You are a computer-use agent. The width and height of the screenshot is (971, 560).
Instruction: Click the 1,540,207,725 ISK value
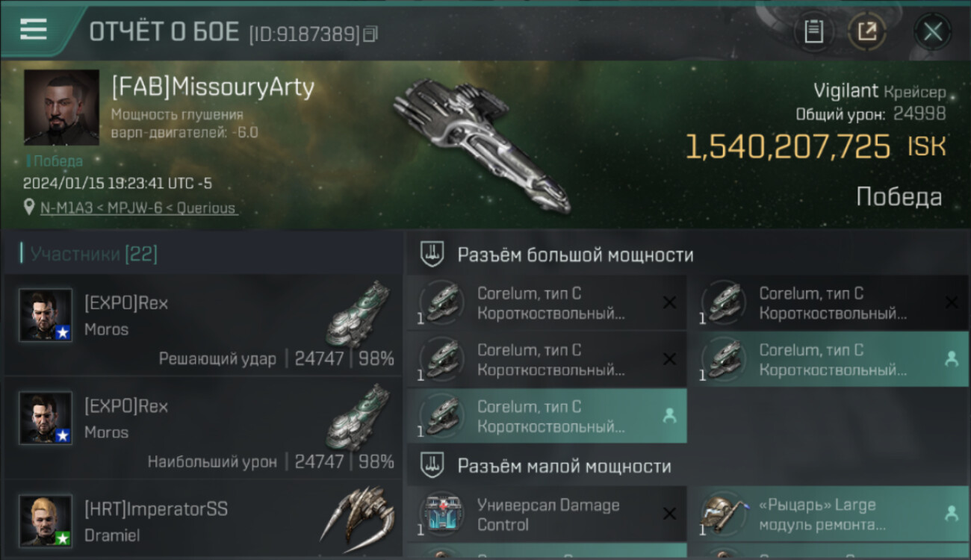pyautogui.click(x=816, y=147)
